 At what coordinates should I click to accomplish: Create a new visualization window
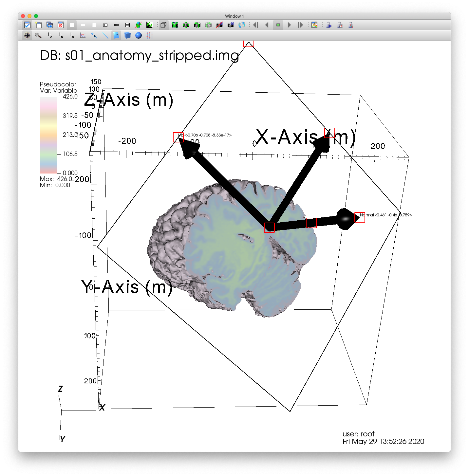point(39,25)
